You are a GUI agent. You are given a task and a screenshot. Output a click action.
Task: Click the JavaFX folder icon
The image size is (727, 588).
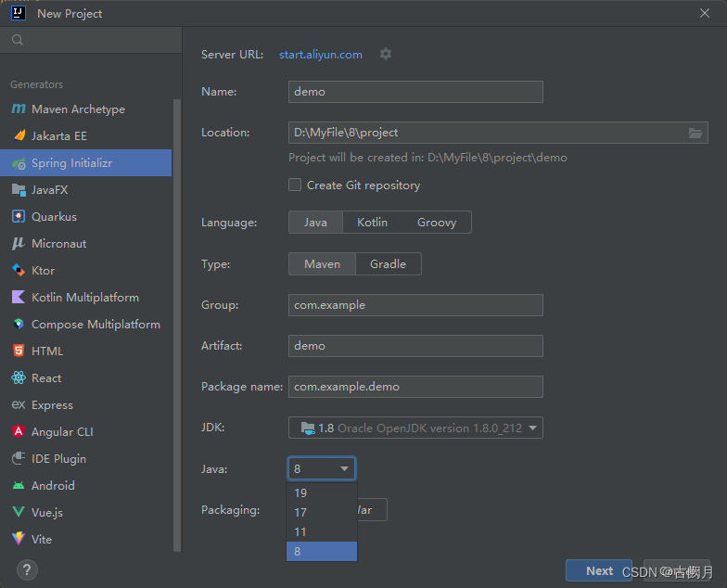19,189
